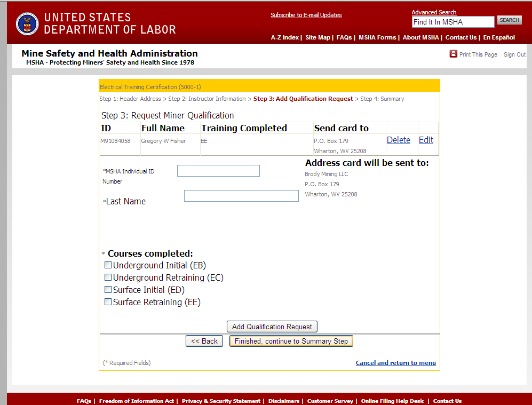532x405 pixels.
Task: Click Step 2: Instructor Information breadcrumb
Action: [x=207, y=99]
